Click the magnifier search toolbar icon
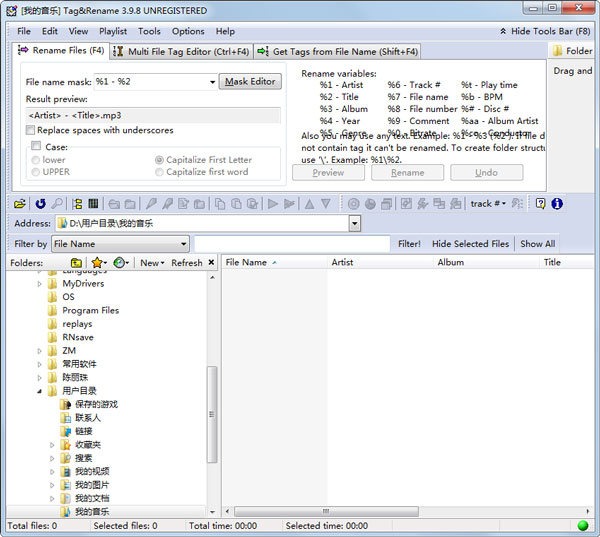This screenshot has height=537, width=600. (57, 204)
